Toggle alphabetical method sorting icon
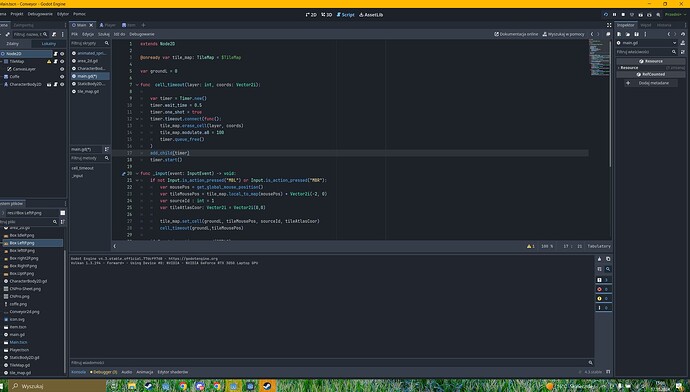690x392 pixels. pos(106,149)
